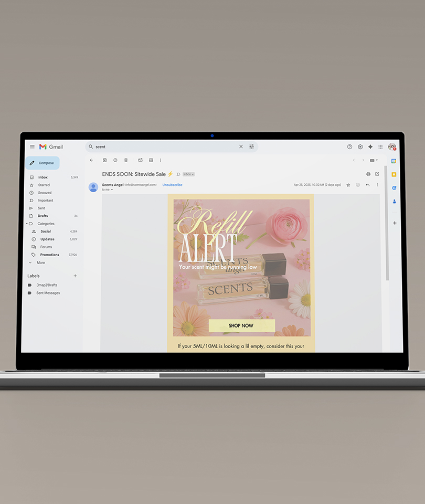Open the More toolbar options menu
This screenshot has width=425, height=504.
(161, 160)
